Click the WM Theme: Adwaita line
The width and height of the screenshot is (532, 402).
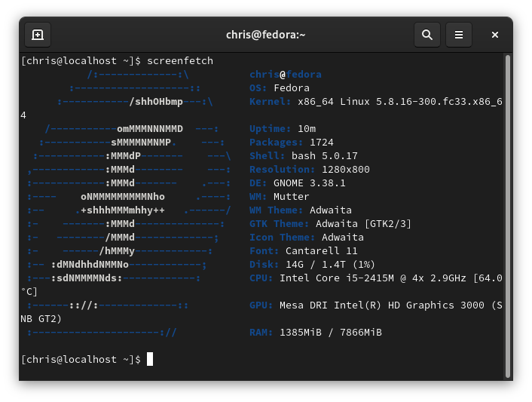pos(301,210)
